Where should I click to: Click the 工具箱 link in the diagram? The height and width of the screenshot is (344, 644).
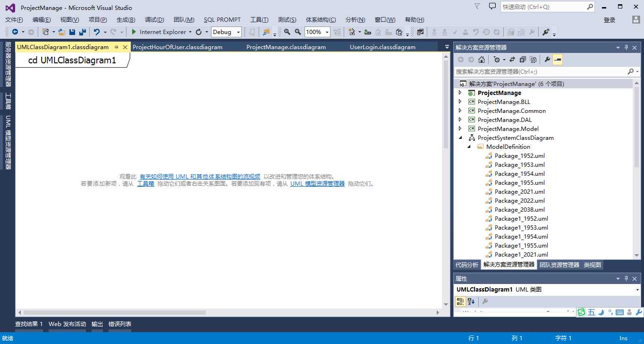pyautogui.click(x=145, y=184)
